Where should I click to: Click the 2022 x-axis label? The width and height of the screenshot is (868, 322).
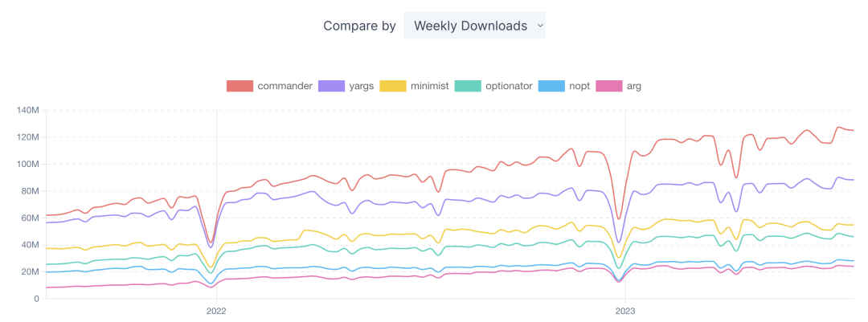(x=216, y=312)
